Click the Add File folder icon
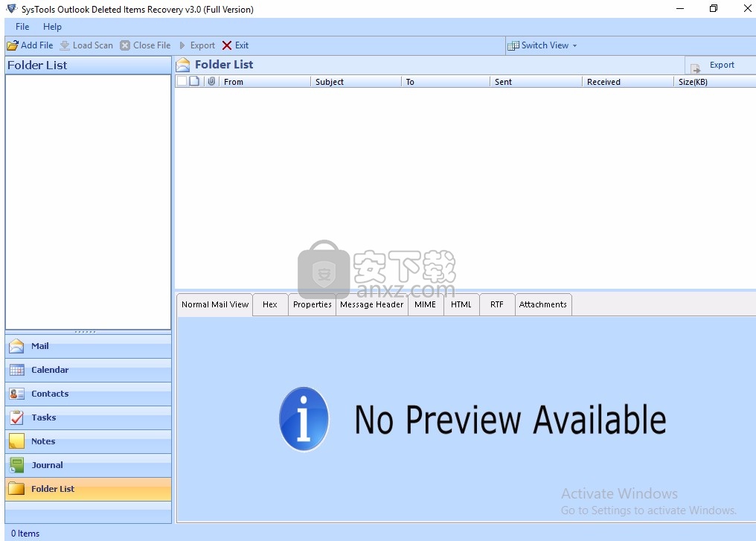 13,45
